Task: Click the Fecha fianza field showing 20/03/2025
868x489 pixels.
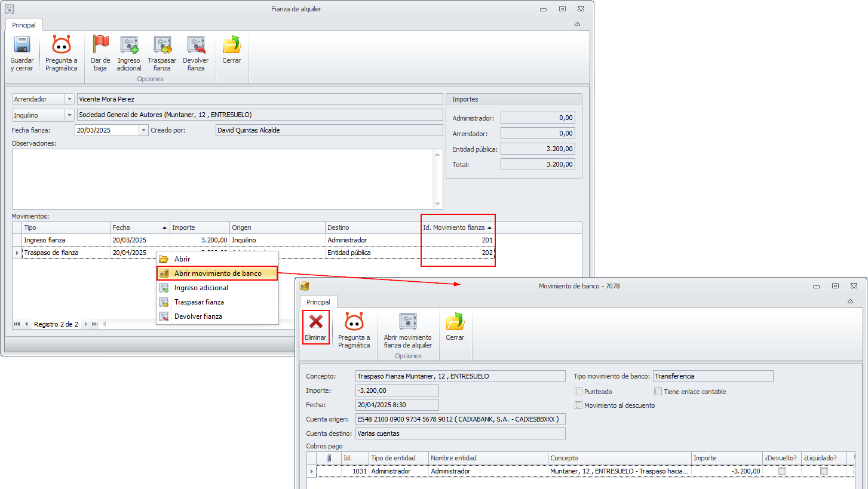Action: coord(107,130)
